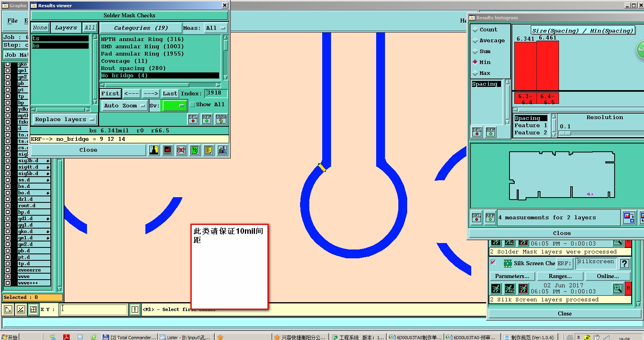Select the Sum radio button
Screen dimensions: 644x340
point(475,52)
